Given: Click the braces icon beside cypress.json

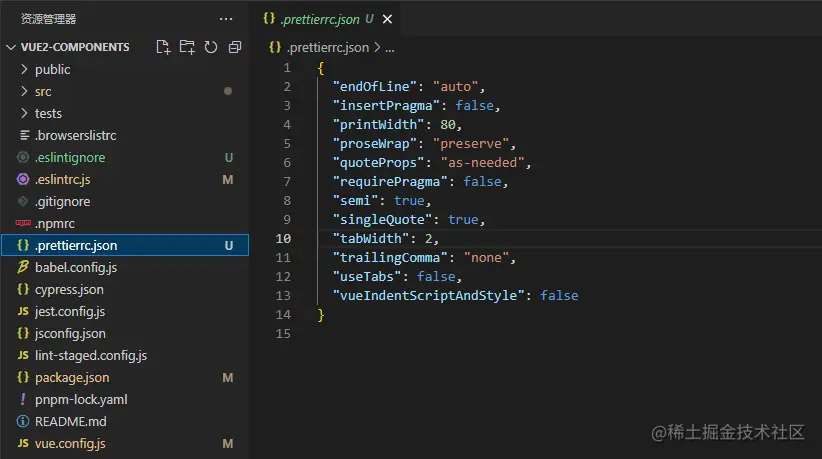Looking at the screenshot, I should pyautogui.click(x=23, y=289).
